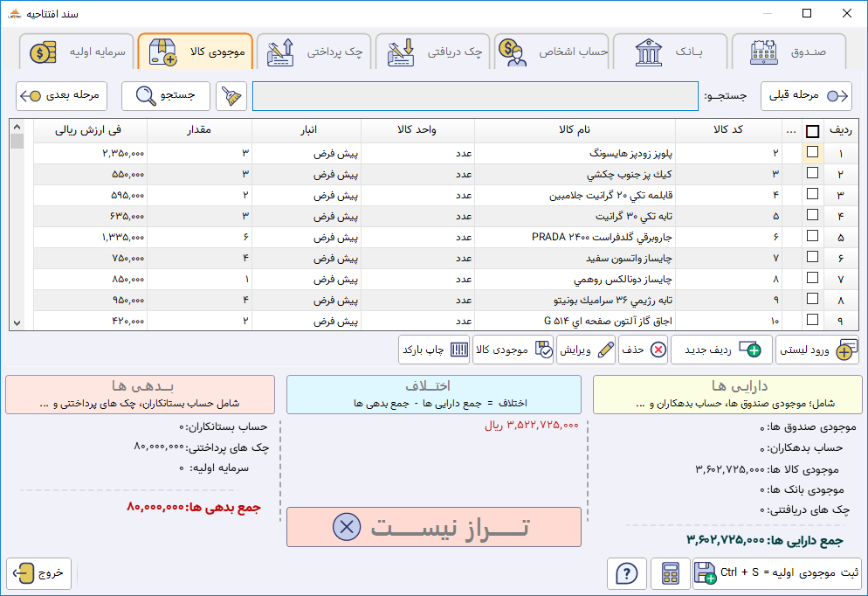Click the جستجو search button

pyautogui.click(x=171, y=96)
